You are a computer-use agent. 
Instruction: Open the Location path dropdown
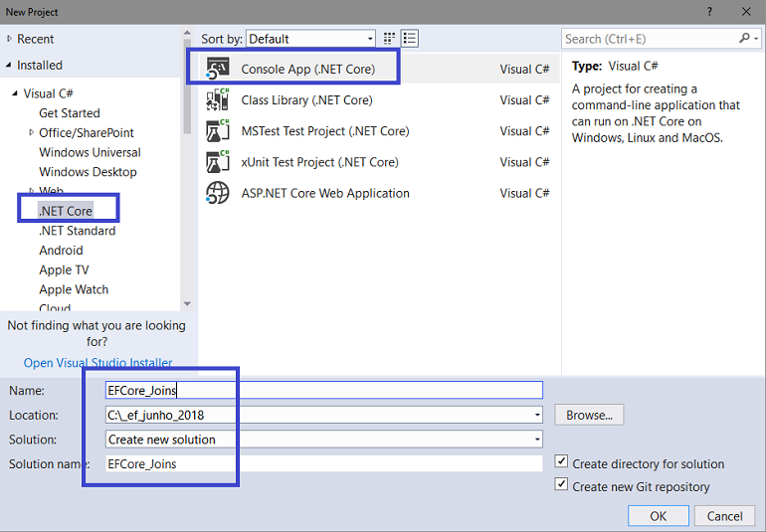[x=537, y=416]
